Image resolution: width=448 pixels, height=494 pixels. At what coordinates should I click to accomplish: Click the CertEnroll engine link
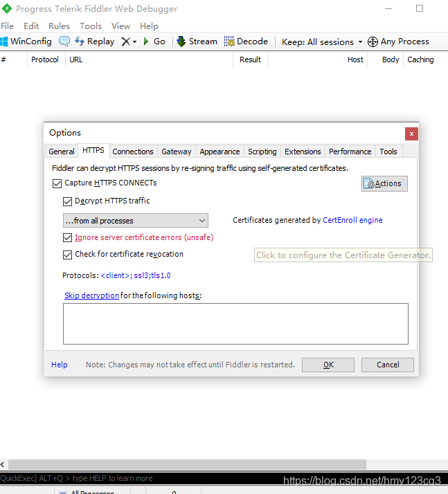[x=352, y=220]
